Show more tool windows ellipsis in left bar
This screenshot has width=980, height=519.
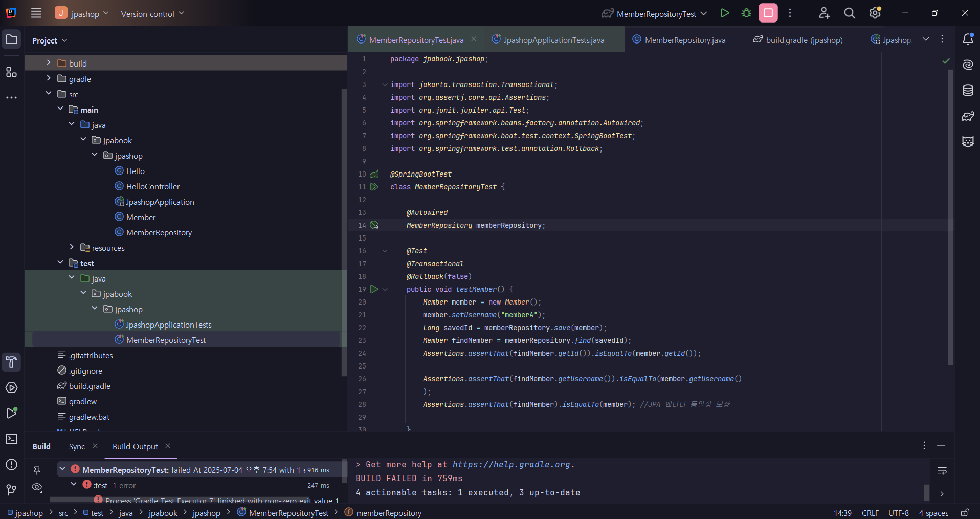[11, 97]
